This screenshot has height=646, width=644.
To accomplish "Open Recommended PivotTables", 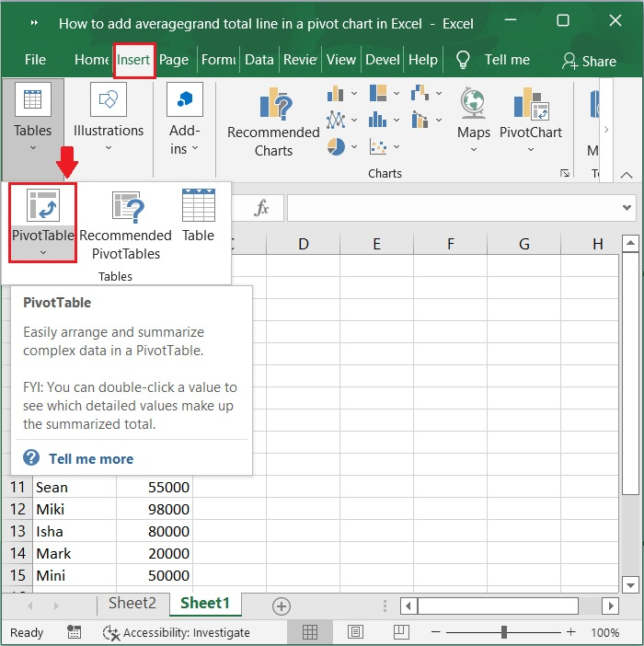I will pyautogui.click(x=126, y=225).
